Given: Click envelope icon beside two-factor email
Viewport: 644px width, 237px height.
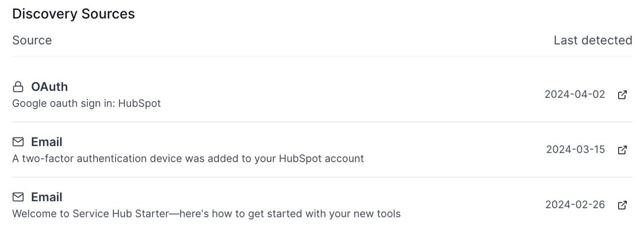Looking at the screenshot, I should pyautogui.click(x=18, y=142).
